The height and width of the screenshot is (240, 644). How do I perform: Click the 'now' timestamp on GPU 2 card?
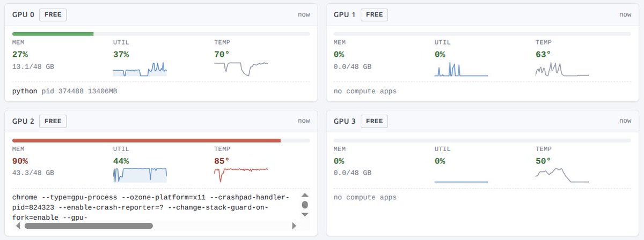coord(304,121)
